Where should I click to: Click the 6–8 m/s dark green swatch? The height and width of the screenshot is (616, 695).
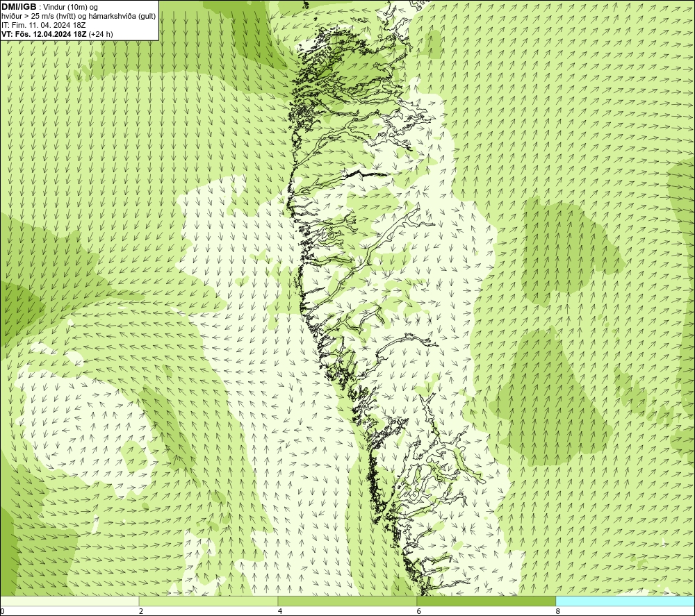486,601
